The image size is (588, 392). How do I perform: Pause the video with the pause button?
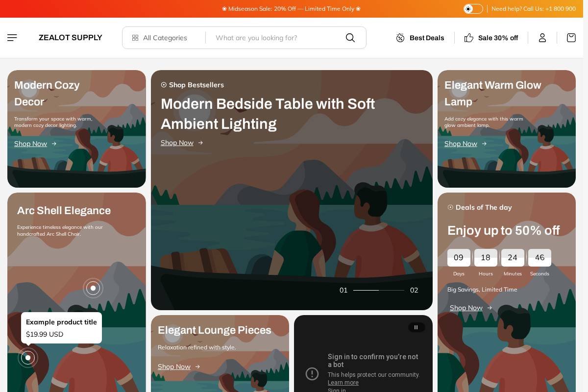pos(416,327)
